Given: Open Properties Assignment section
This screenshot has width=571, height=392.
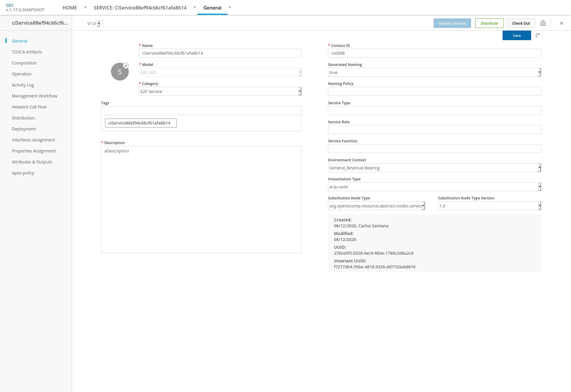Looking at the screenshot, I should click(34, 151).
